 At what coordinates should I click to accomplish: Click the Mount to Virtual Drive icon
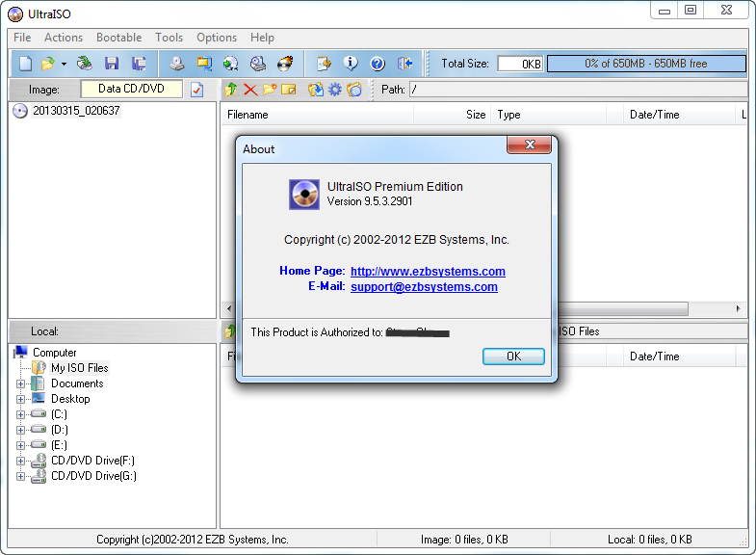258,64
